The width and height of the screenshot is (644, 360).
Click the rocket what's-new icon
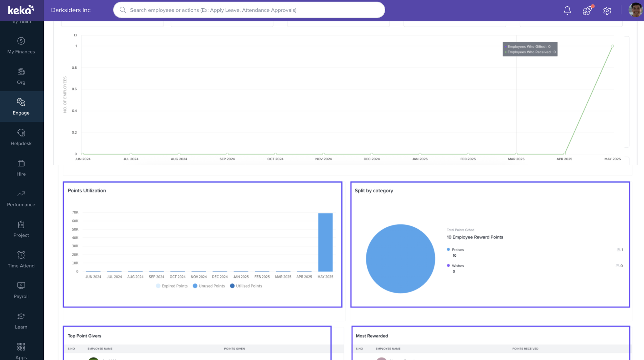pyautogui.click(x=587, y=11)
